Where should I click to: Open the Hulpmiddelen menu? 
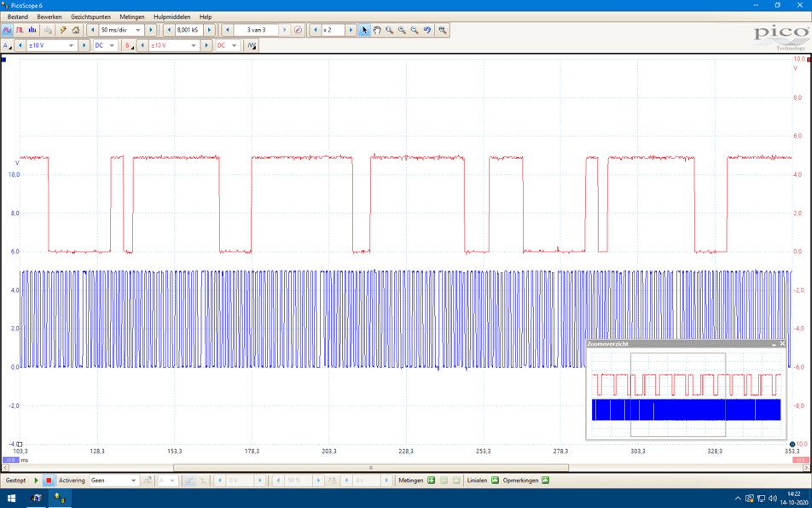click(x=171, y=16)
